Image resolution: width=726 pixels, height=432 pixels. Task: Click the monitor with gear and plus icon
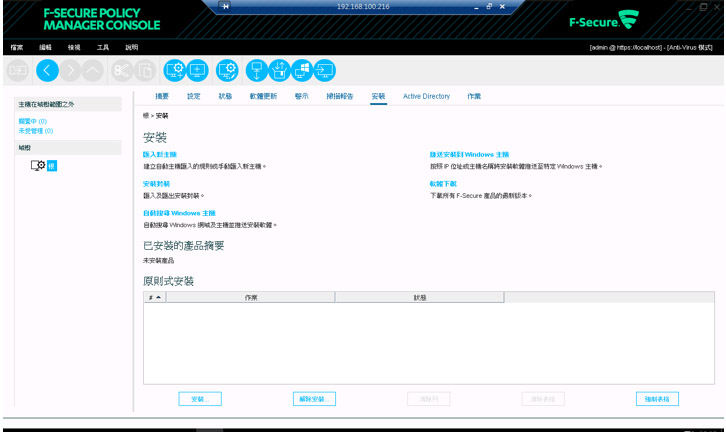(175, 71)
